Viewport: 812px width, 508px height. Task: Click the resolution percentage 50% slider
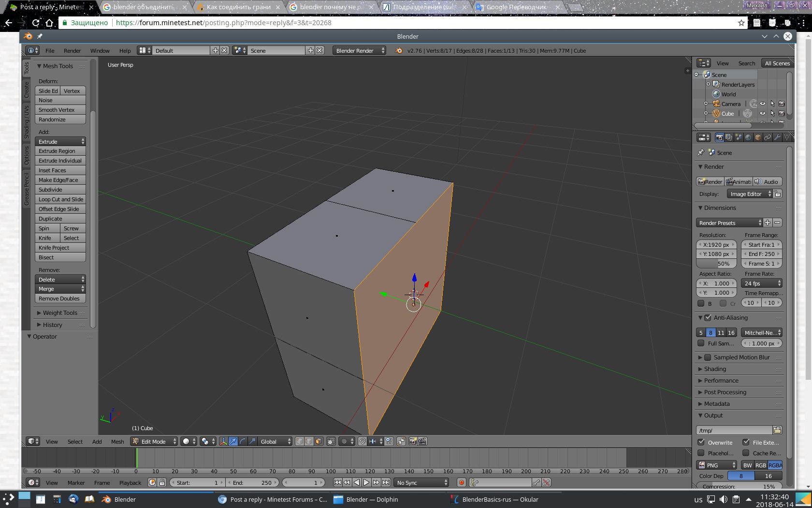coord(716,264)
